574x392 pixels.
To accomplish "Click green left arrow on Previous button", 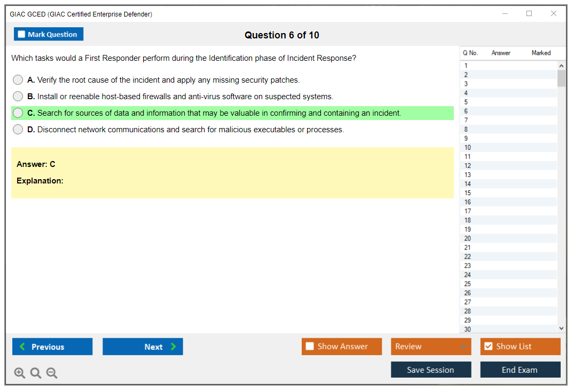I will (x=22, y=347).
